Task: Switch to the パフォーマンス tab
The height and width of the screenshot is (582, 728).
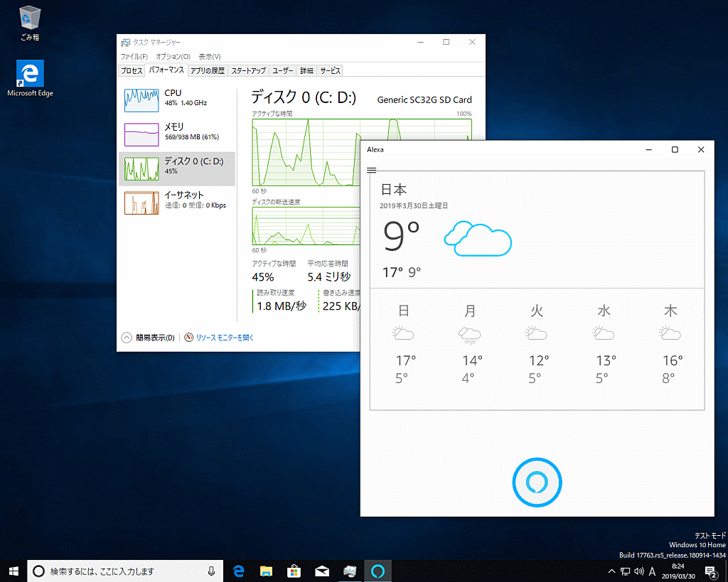Action: [x=166, y=70]
